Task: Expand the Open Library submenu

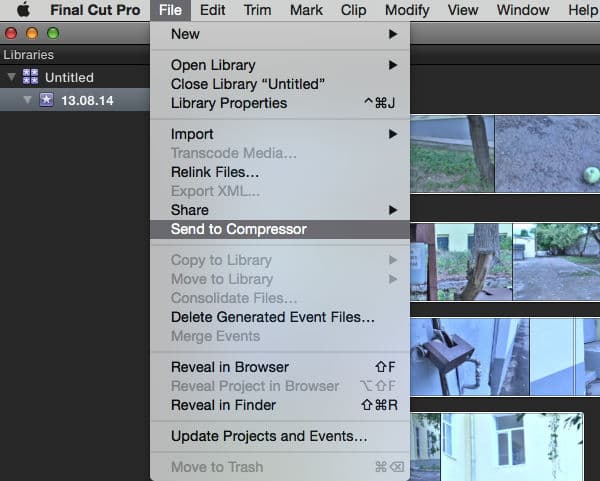Action: [x=280, y=65]
